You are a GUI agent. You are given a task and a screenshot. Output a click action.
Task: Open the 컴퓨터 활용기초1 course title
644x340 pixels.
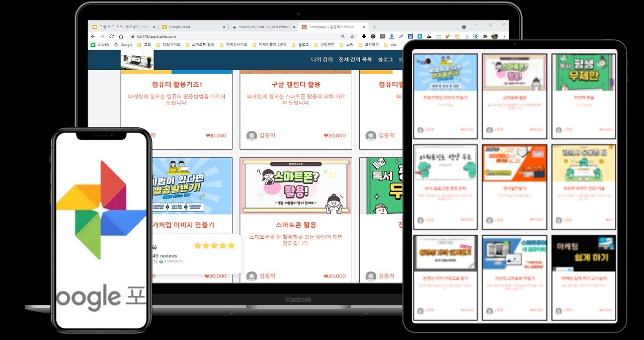(x=177, y=84)
